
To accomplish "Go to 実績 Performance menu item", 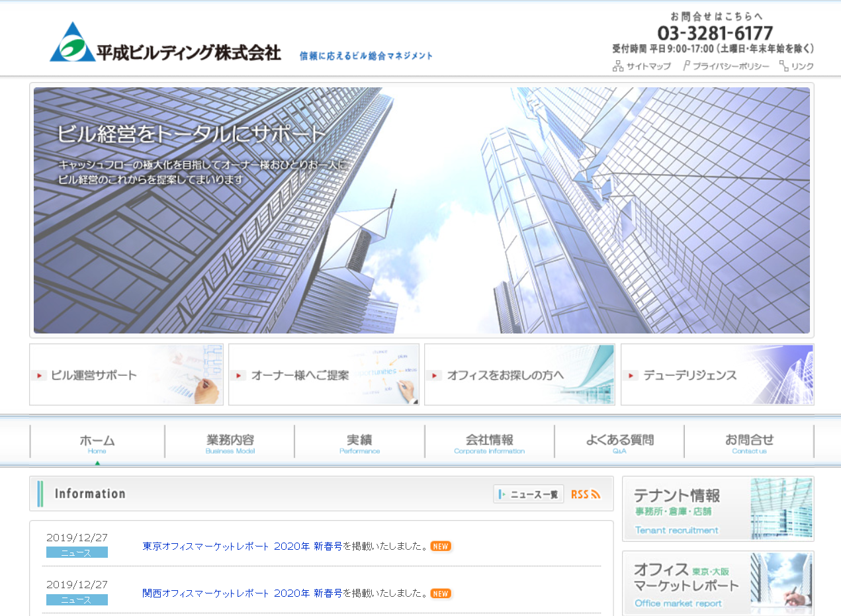I will pos(359,443).
